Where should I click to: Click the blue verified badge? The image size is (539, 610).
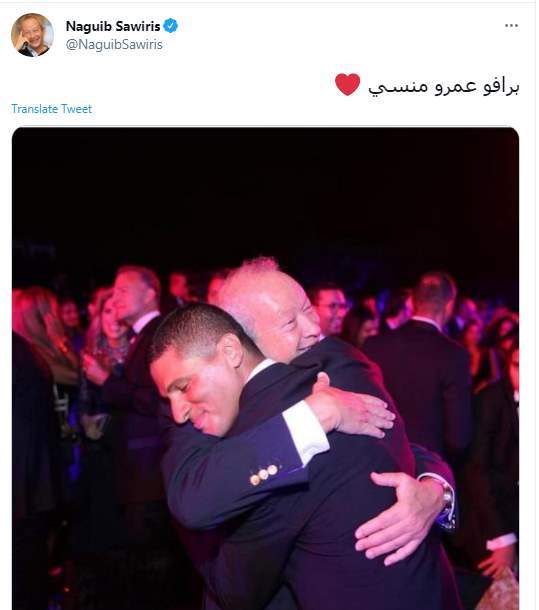(x=170, y=26)
